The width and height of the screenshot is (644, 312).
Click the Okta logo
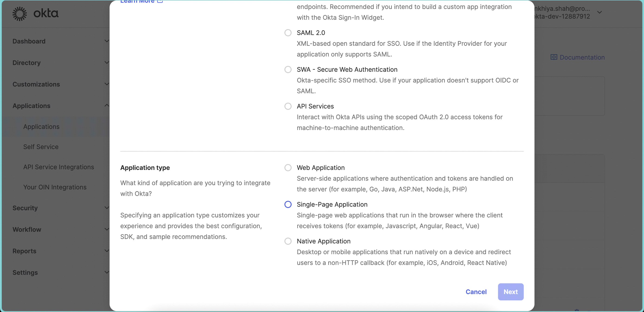pyautogui.click(x=35, y=14)
